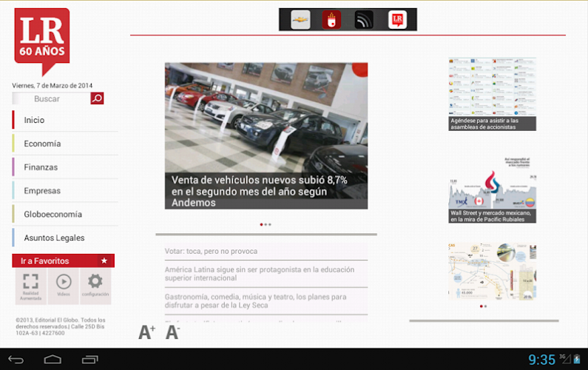Open the LR app icon in top bar
The width and height of the screenshot is (588, 370).
click(397, 20)
